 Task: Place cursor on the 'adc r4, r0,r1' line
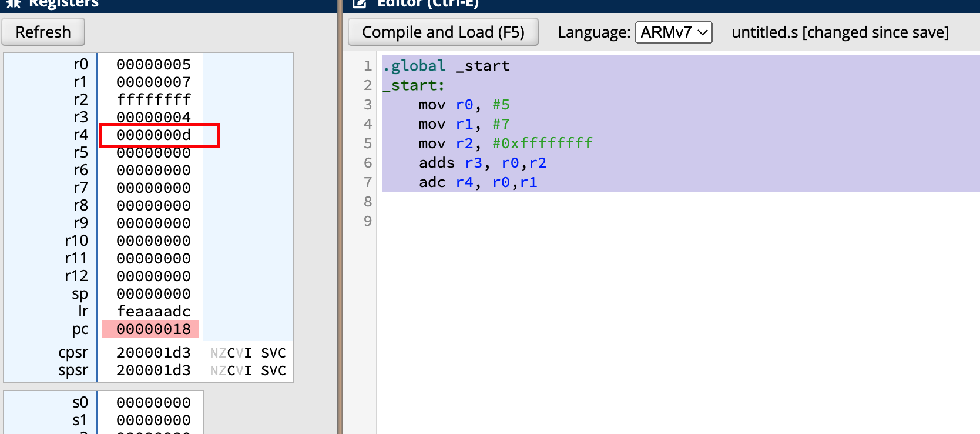477,182
